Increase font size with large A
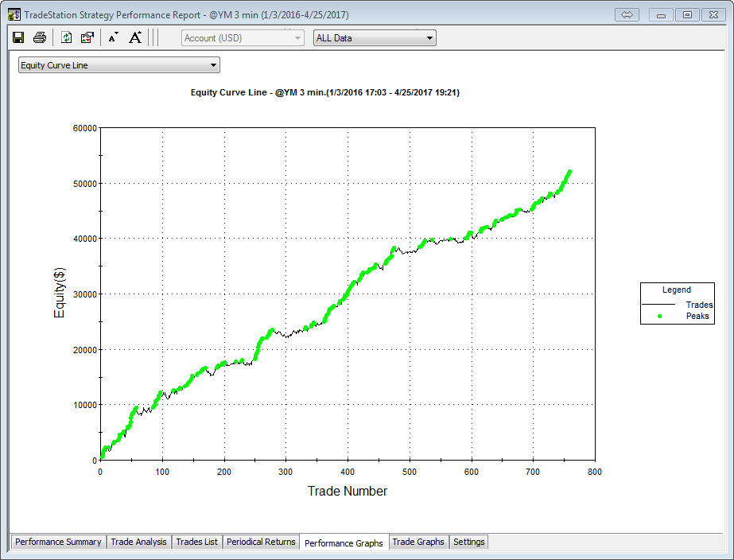The image size is (734, 560). [135, 37]
